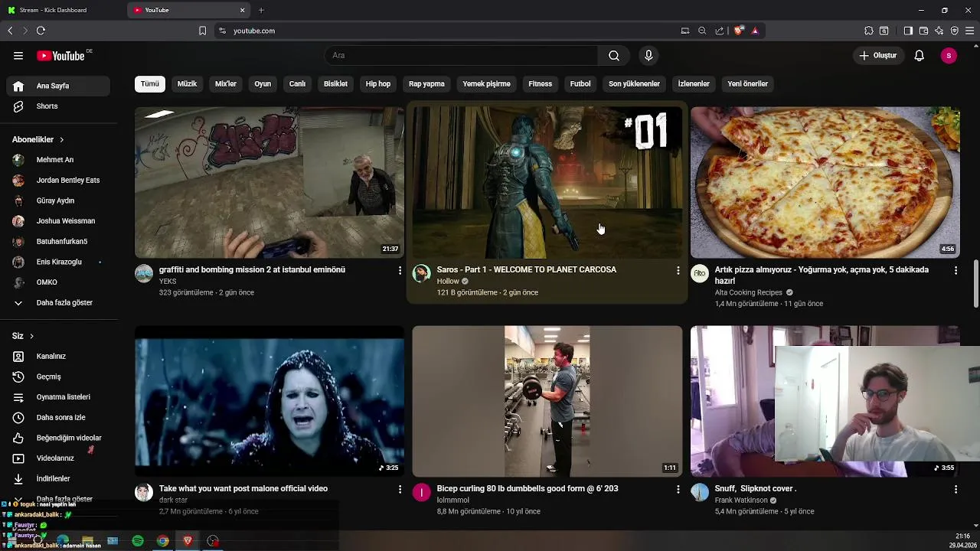The height and width of the screenshot is (551, 980).
Task: Select the Canlı filter chip
Action: tap(297, 83)
